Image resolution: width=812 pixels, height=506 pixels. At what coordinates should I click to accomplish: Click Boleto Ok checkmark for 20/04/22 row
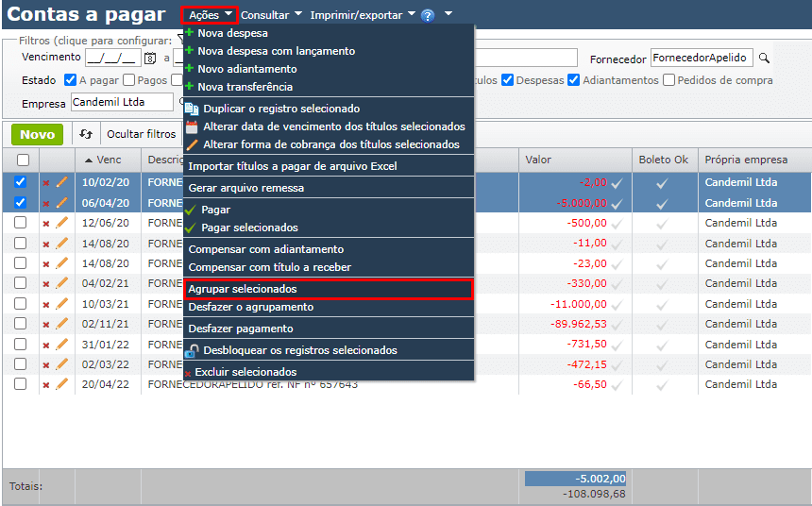tap(662, 385)
